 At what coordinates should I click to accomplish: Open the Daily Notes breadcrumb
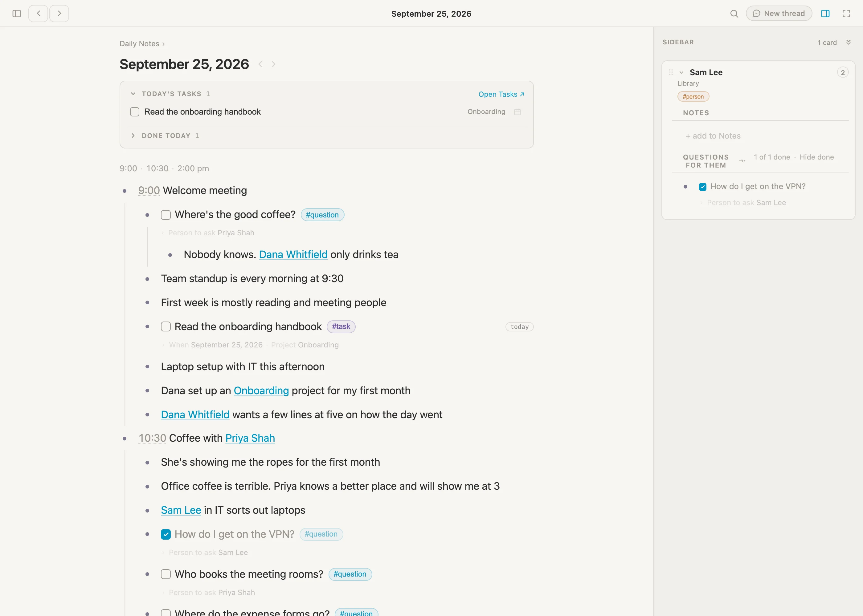coord(139,44)
